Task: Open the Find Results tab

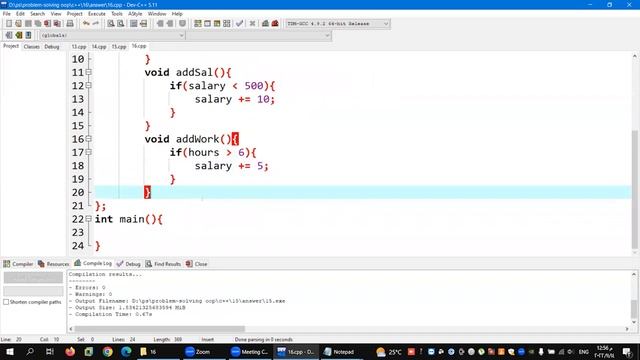Action: [x=163, y=264]
